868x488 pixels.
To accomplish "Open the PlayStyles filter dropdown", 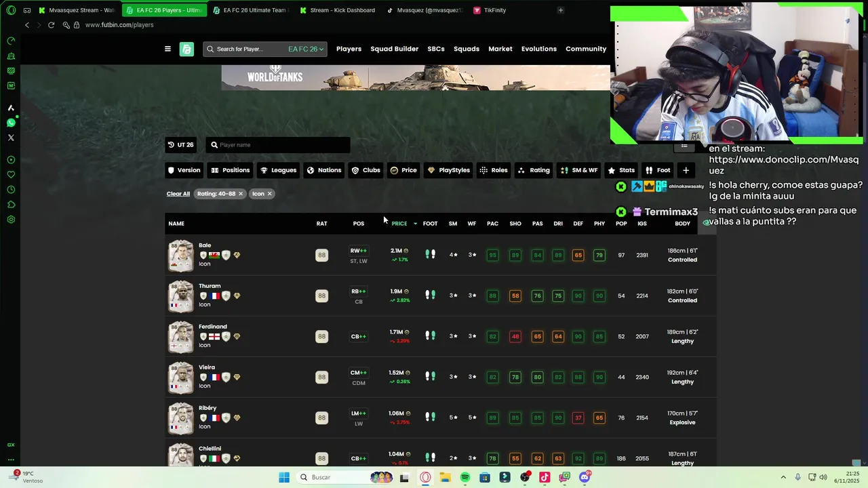I will coord(448,170).
